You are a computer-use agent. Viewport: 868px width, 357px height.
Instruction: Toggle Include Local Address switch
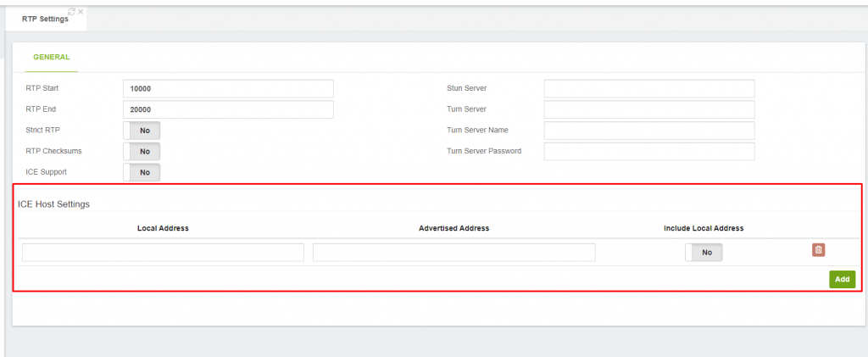click(704, 253)
